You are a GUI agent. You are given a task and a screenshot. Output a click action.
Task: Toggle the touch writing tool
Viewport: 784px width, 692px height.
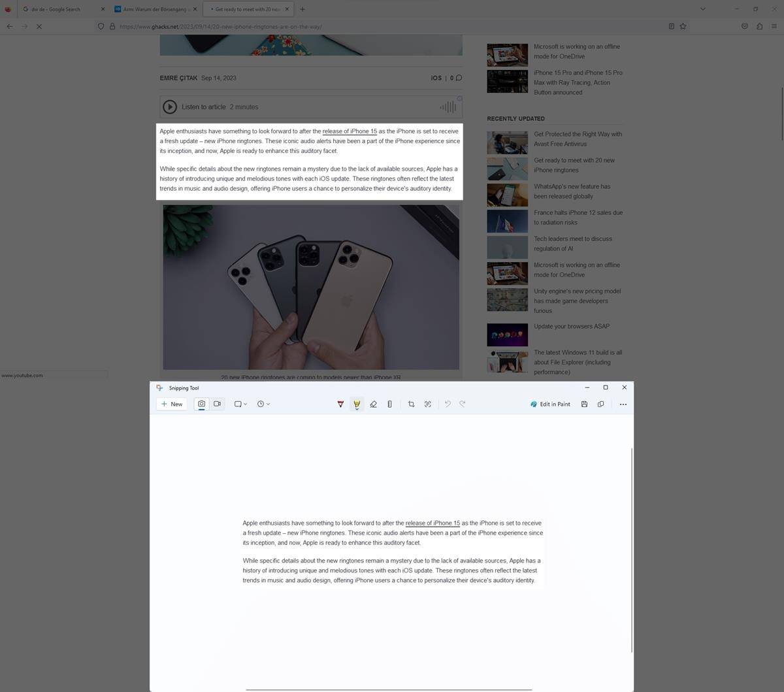389,404
